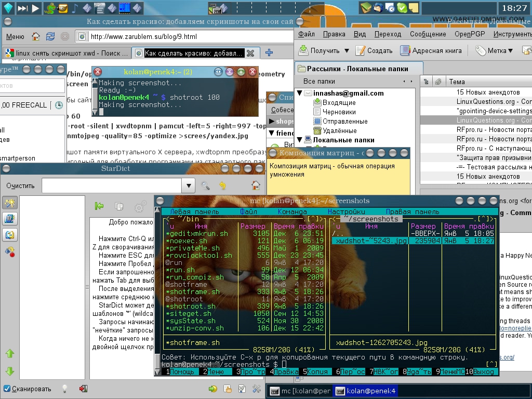This screenshot has width=532, height=399.
Task: Click the next folder view arrow beside Все папки
Action: click(411, 82)
